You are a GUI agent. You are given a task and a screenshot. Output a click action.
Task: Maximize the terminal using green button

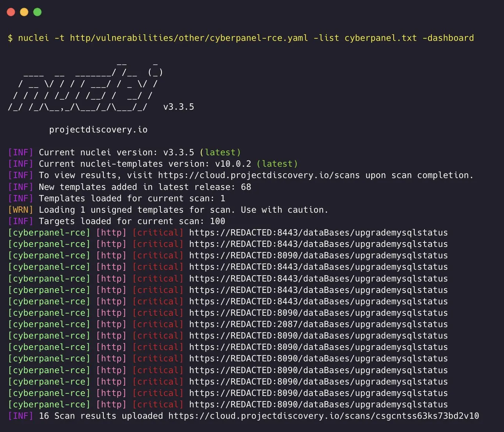tap(38, 12)
